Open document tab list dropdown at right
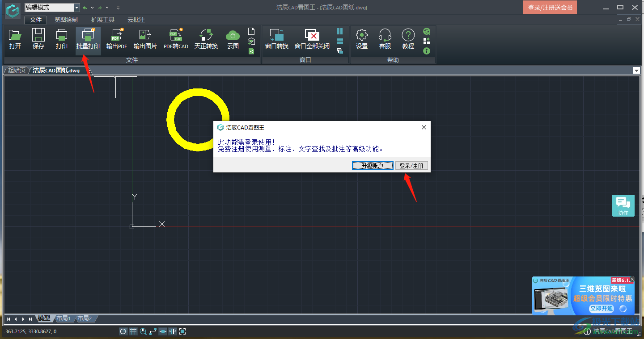644x339 pixels. (x=636, y=71)
